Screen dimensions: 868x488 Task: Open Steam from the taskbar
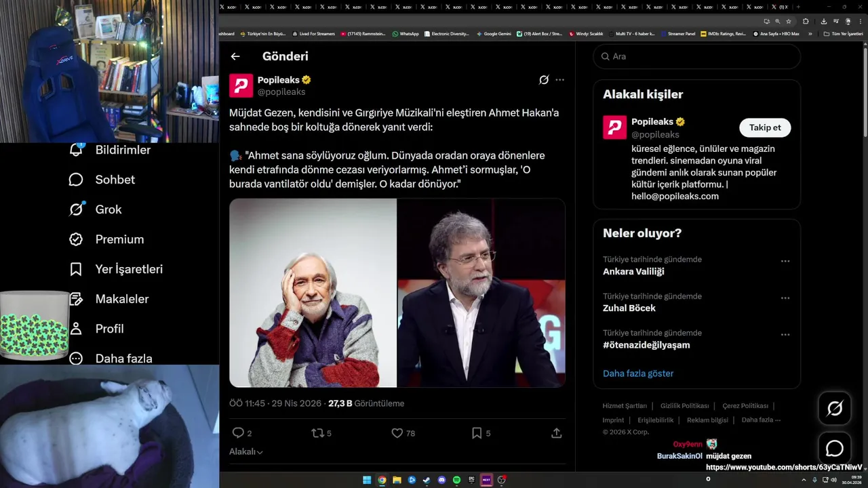click(427, 480)
